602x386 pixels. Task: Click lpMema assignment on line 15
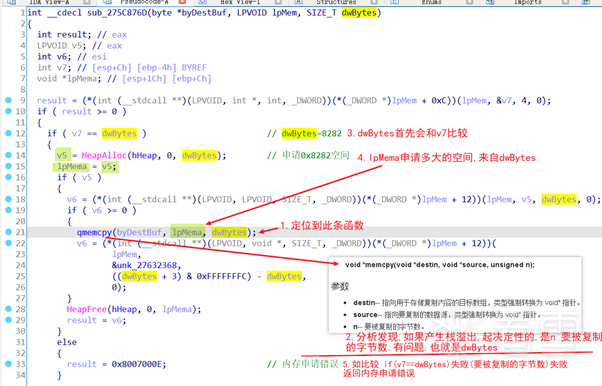(x=72, y=166)
